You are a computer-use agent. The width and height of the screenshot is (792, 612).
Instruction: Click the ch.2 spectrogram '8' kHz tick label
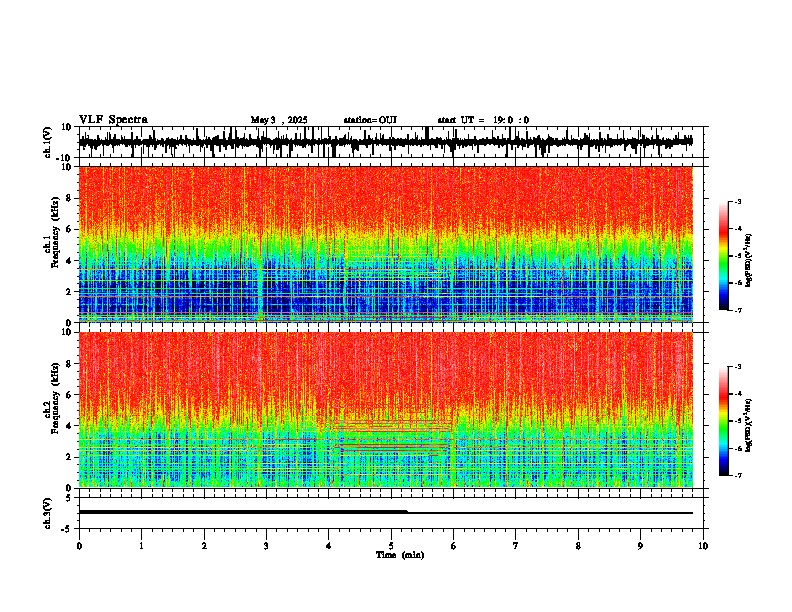click(70, 364)
